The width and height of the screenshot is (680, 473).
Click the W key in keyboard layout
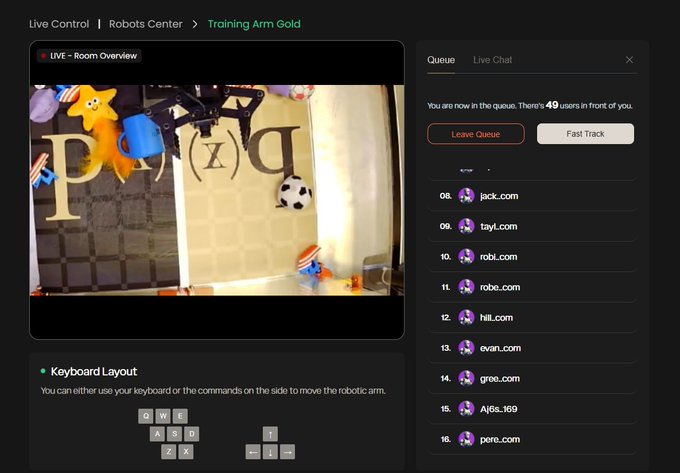point(163,416)
